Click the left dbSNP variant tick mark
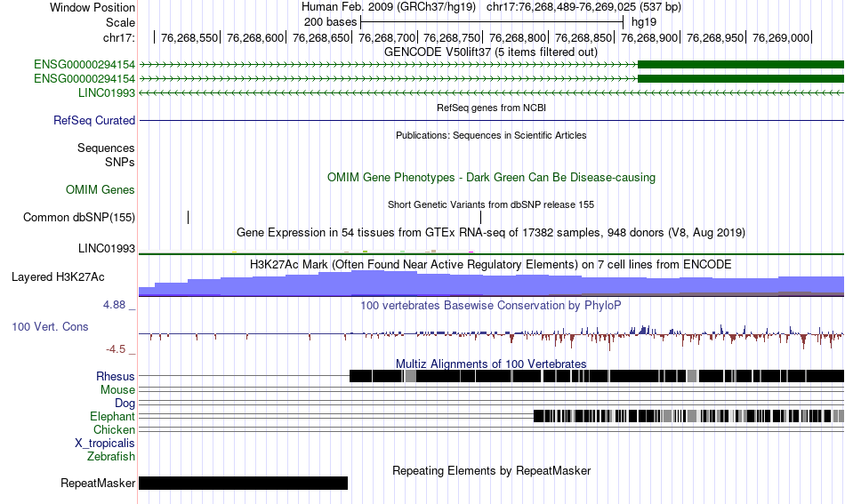Viewport: 845px width, 504px height. (188, 217)
